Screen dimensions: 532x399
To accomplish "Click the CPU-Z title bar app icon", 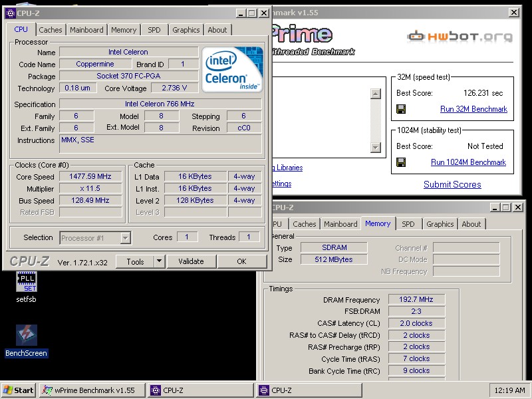I will point(10,13).
